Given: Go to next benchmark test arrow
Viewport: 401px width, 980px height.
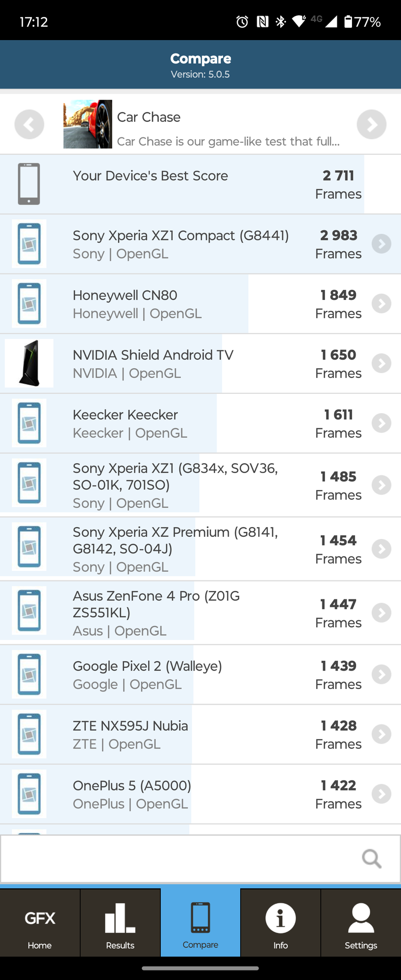Looking at the screenshot, I should pos(371,125).
